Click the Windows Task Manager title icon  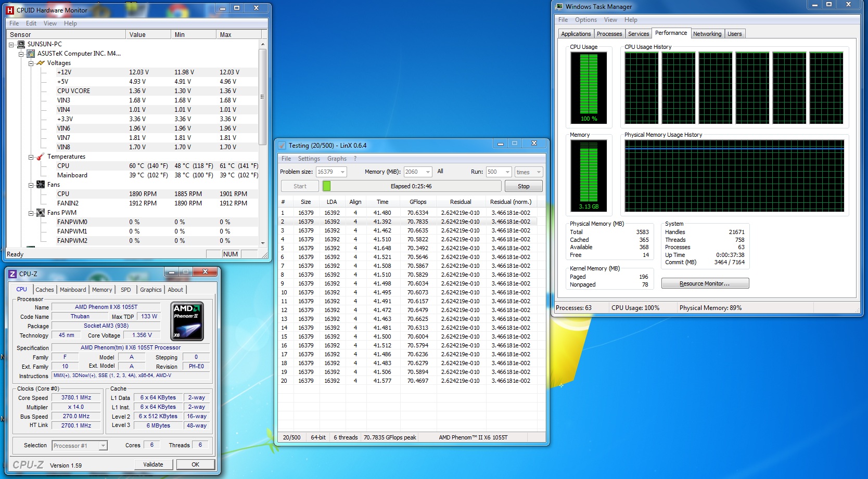pyautogui.click(x=559, y=7)
